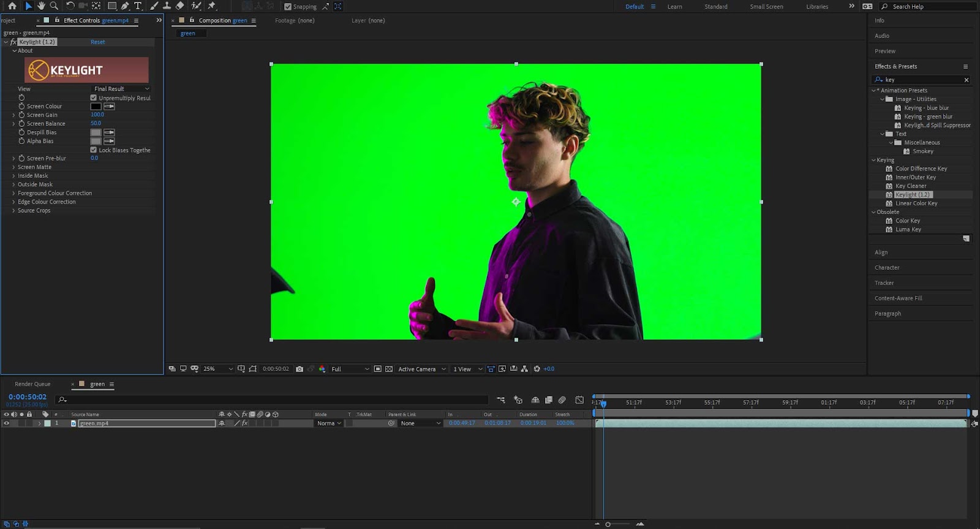
Task: Open the View dropdown showing Final Result
Action: pyautogui.click(x=121, y=89)
